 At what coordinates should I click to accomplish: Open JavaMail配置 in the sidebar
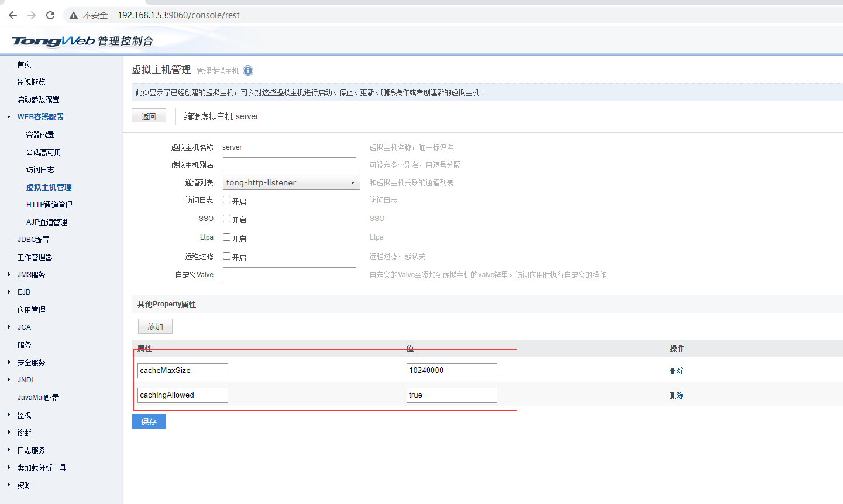(38, 398)
